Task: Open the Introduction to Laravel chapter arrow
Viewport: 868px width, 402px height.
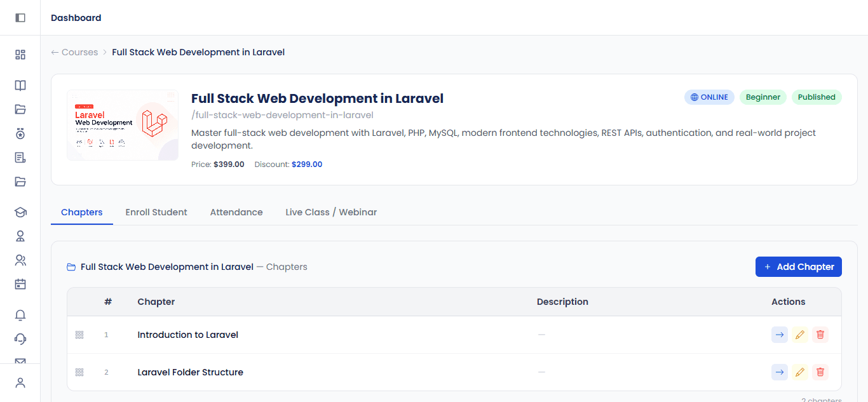Action: (x=780, y=335)
